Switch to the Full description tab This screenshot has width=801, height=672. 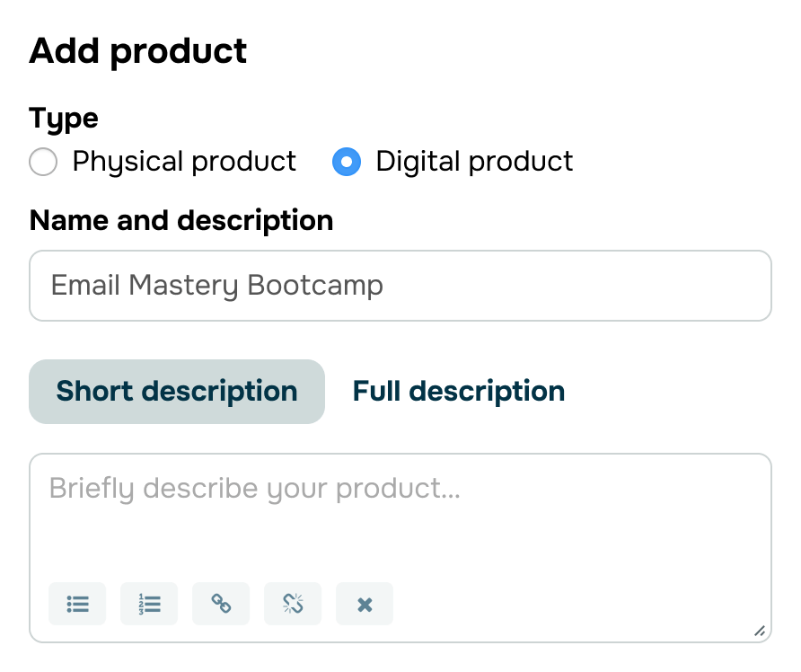coord(459,392)
